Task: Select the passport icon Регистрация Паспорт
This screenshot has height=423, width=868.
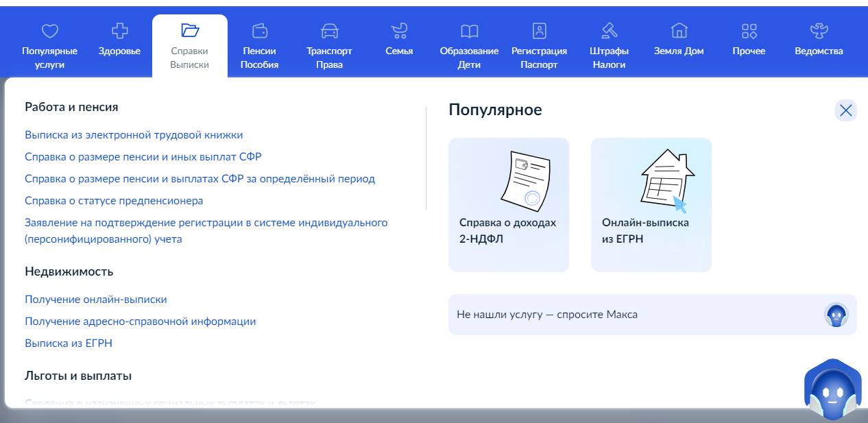Action: pyautogui.click(x=540, y=31)
